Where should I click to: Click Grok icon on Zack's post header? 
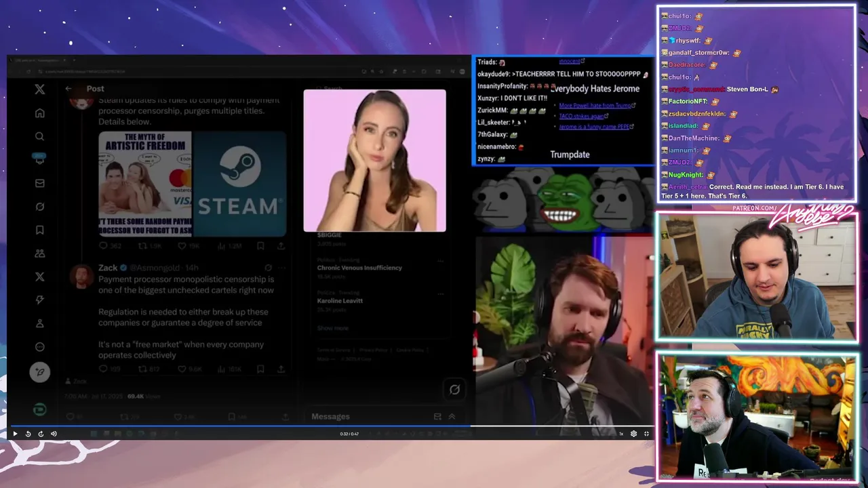(269, 268)
